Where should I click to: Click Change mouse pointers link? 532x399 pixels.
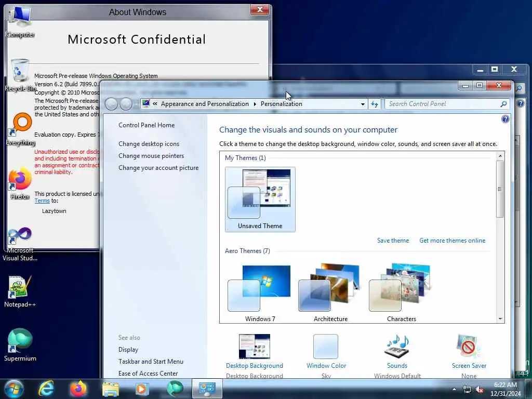pyautogui.click(x=151, y=156)
